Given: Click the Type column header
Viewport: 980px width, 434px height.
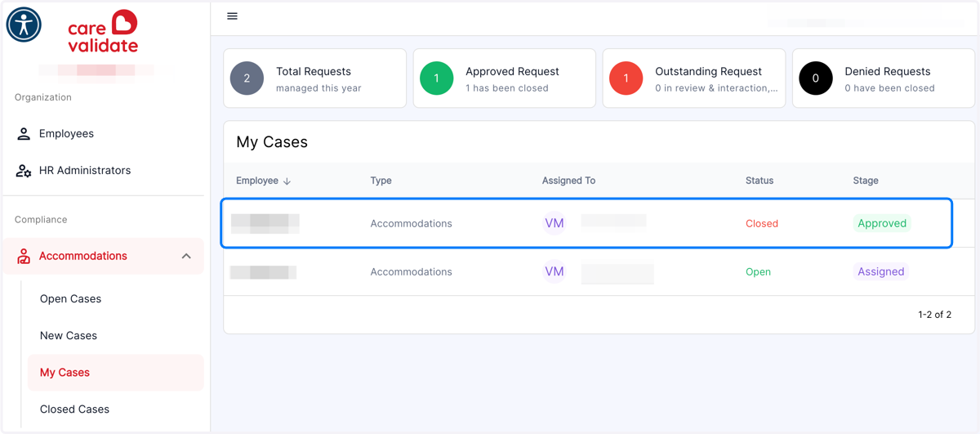Looking at the screenshot, I should pyautogui.click(x=381, y=181).
